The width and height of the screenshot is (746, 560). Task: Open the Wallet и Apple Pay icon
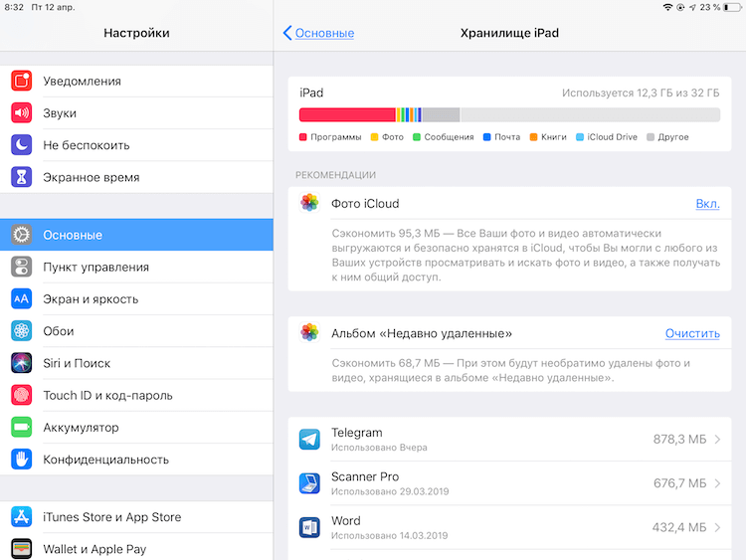(22, 549)
